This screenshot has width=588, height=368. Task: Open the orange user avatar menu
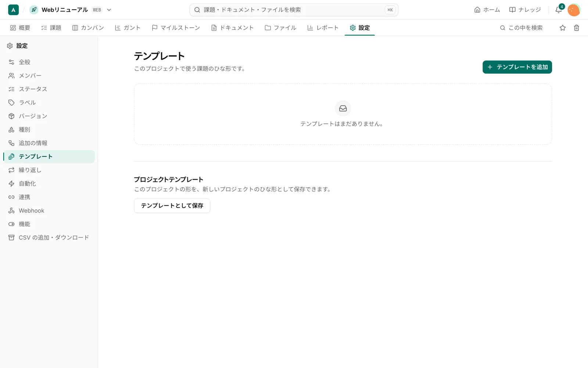coord(574,10)
